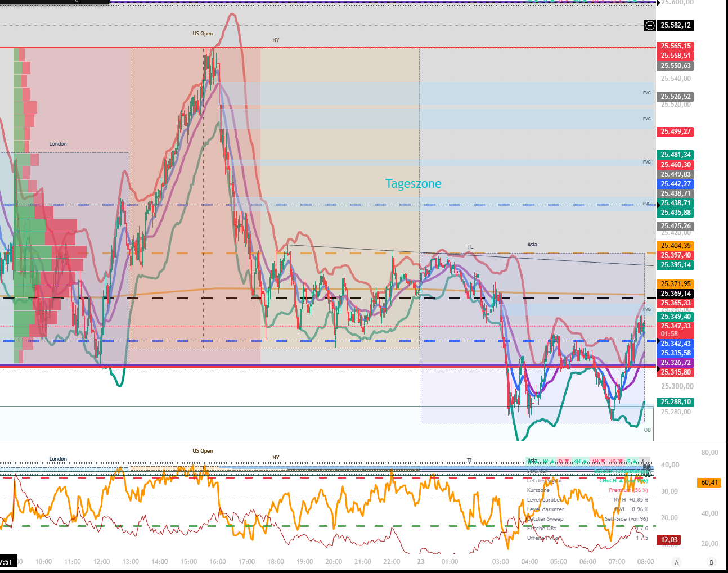Click the red price label 25.499,27
The width and height of the screenshot is (728, 573).
tap(675, 132)
